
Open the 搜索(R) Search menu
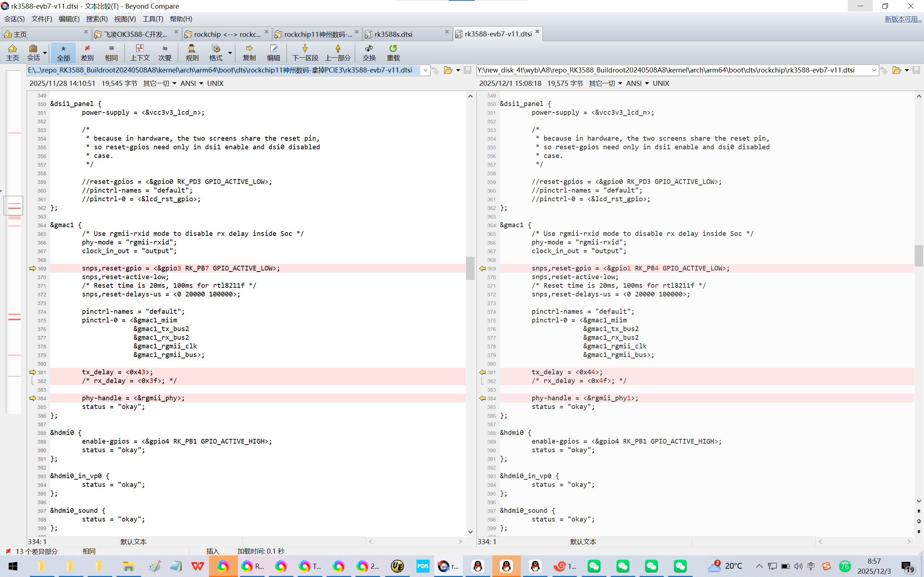[x=97, y=19]
